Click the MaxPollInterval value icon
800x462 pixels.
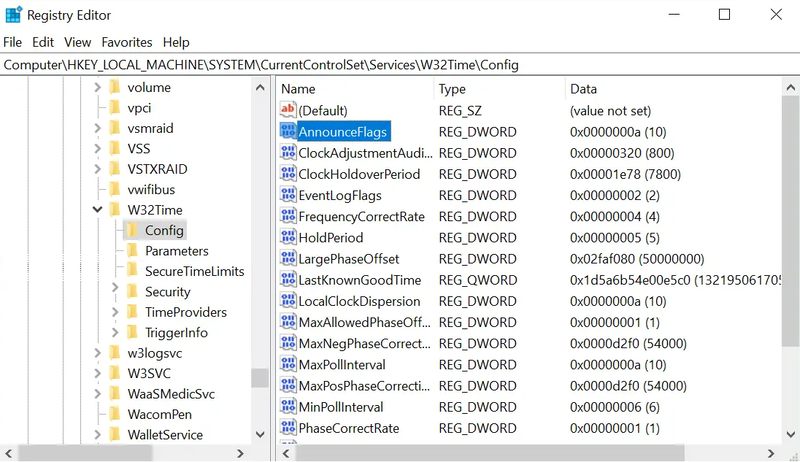coord(288,364)
